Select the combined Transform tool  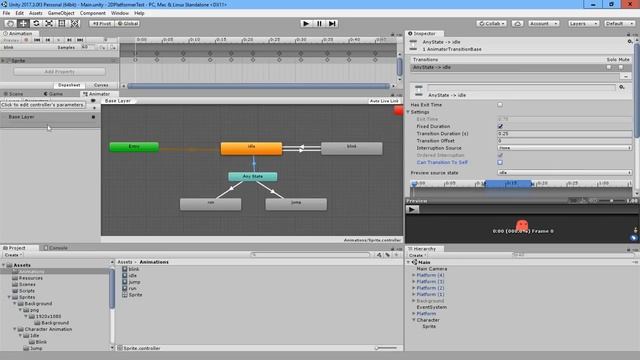[x=75, y=24]
